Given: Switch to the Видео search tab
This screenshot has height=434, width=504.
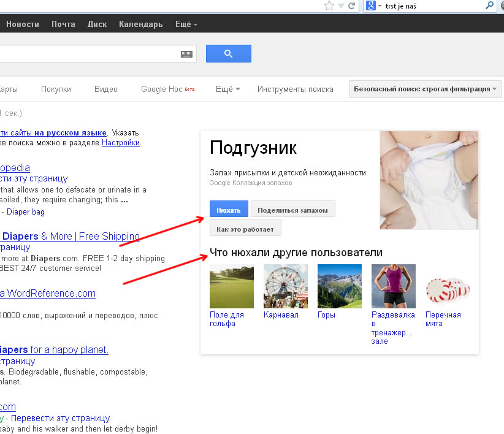Looking at the screenshot, I should (x=106, y=89).
